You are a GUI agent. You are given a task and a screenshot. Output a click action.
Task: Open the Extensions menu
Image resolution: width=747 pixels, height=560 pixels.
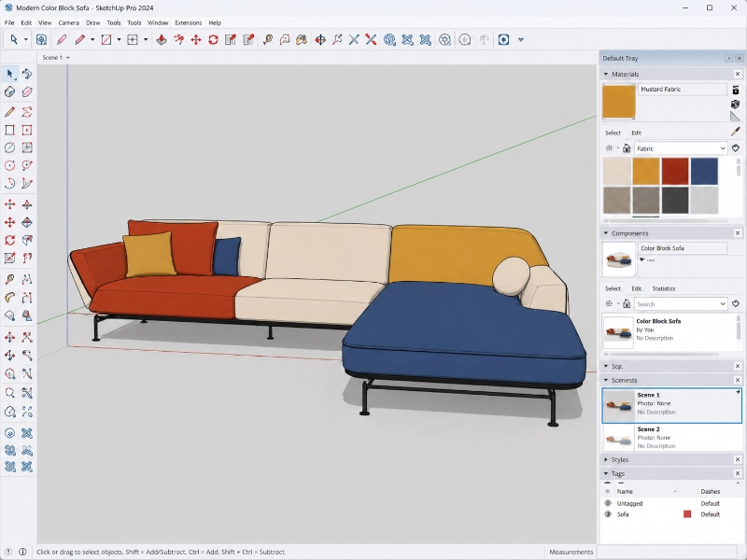(x=189, y=22)
